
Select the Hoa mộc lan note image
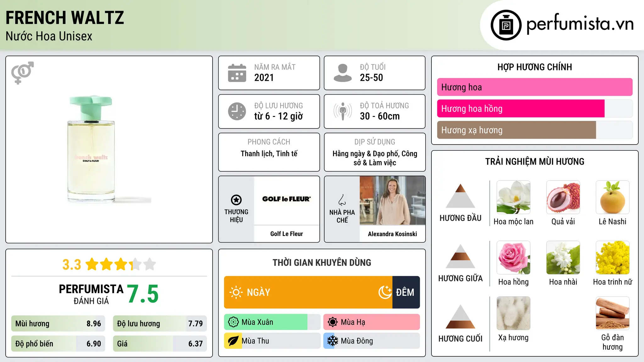[x=514, y=197]
